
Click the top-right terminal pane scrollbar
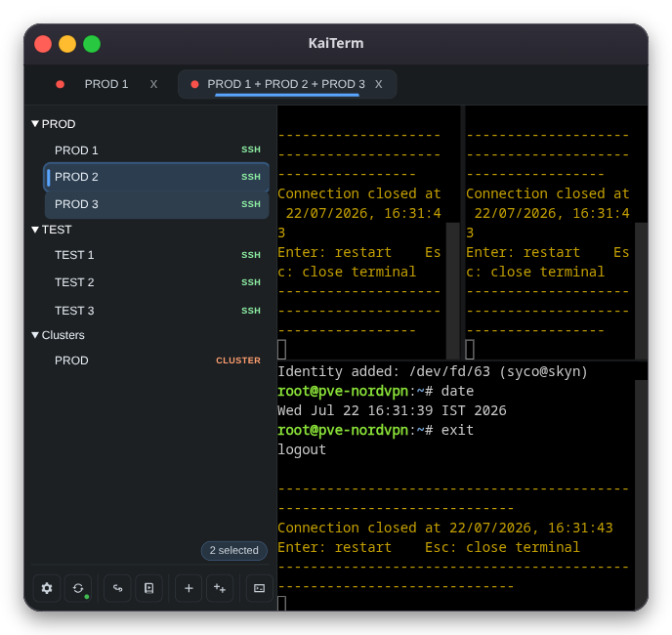pyautogui.click(x=641, y=291)
